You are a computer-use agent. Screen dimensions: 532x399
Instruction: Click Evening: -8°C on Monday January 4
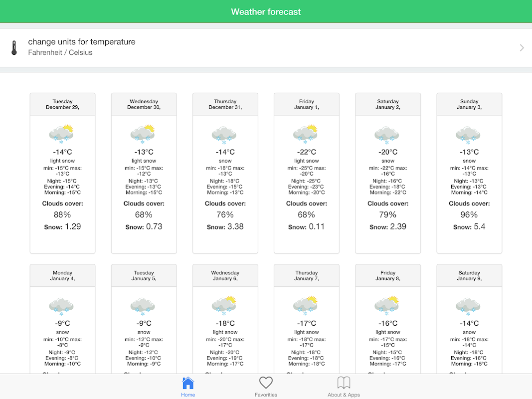[62, 358]
